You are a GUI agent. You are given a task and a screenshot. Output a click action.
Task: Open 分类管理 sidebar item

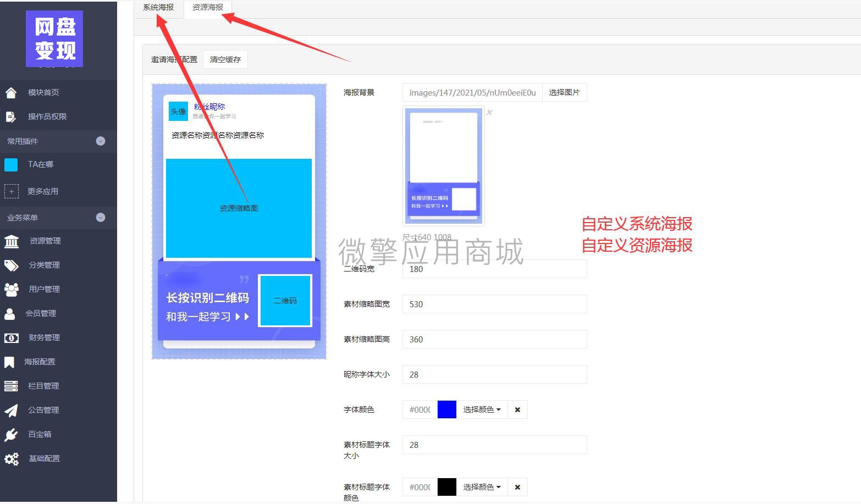45,265
